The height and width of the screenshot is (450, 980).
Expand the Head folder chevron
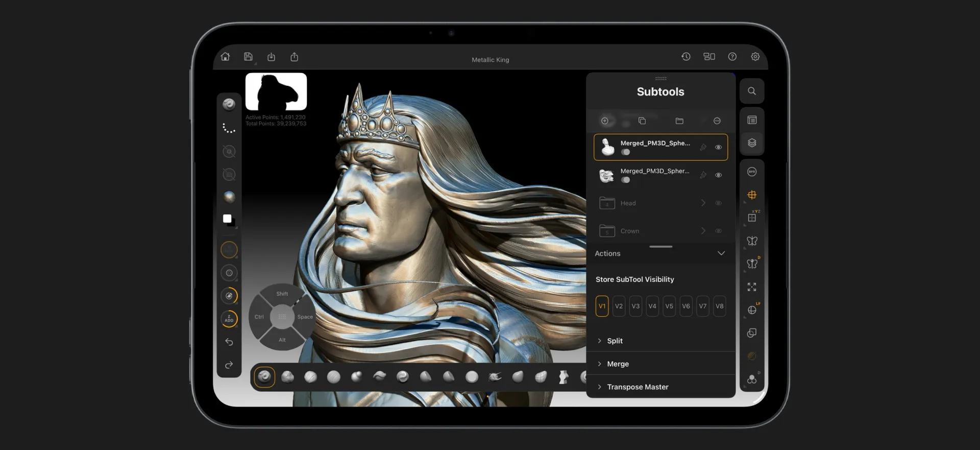[x=703, y=203]
